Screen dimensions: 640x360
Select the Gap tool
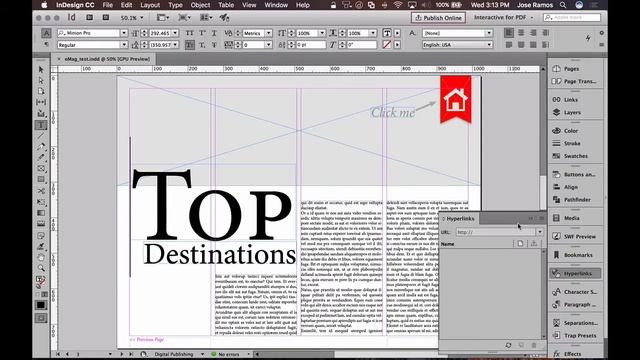(x=41, y=102)
